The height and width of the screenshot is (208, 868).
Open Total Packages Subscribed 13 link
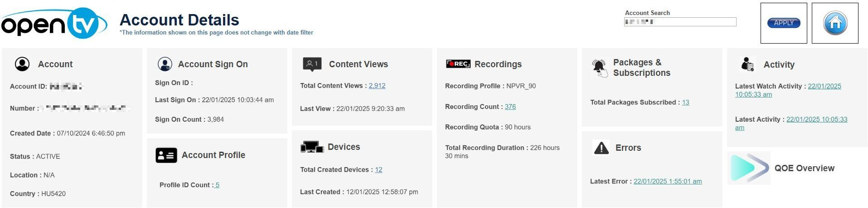coord(685,103)
